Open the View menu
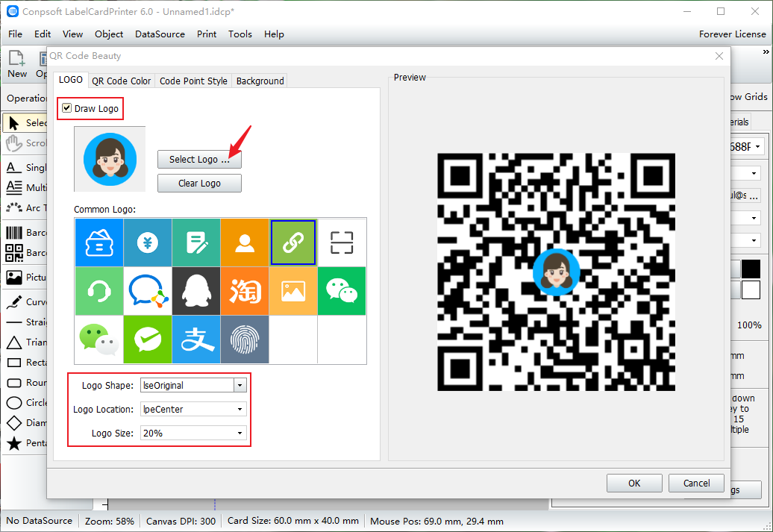This screenshot has height=532, width=773. click(x=72, y=34)
